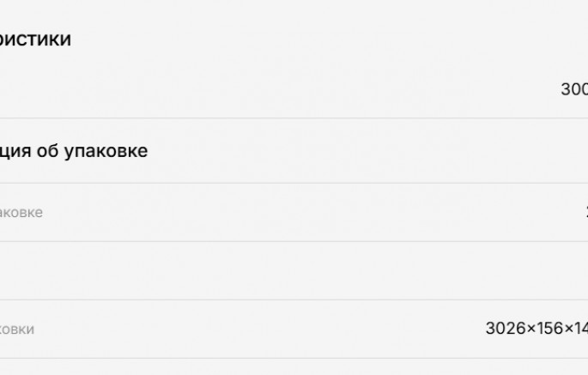Click the divider beneath the "аковке" row
This screenshot has width=588, height=375.
(294, 241)
